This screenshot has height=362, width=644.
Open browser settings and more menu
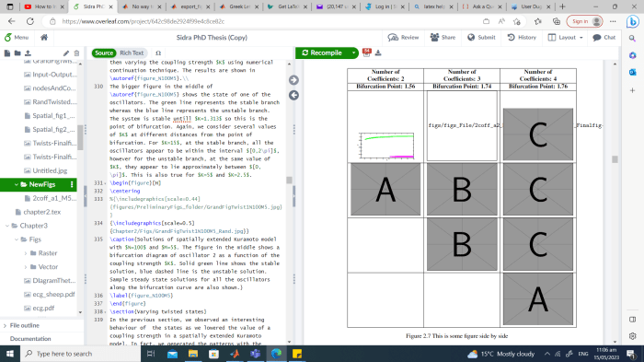[613, 21]
